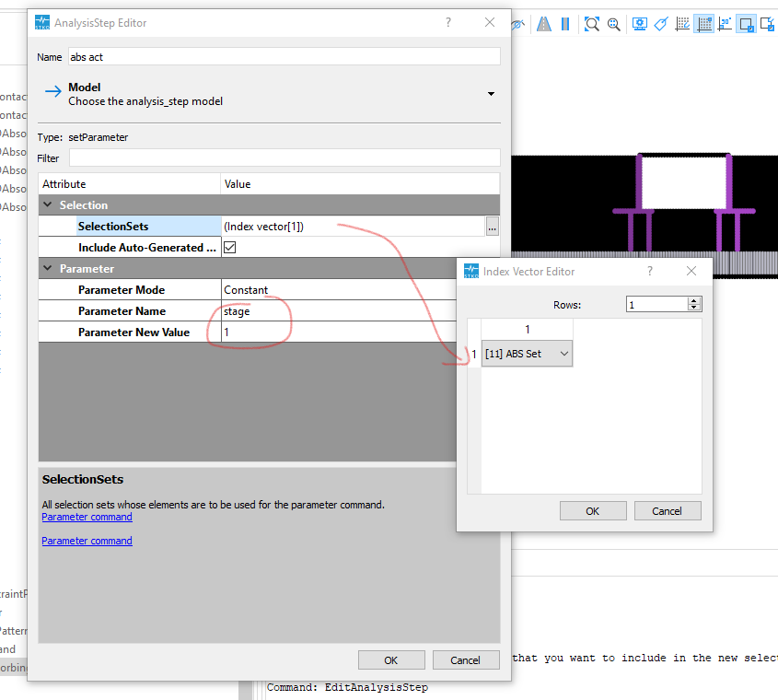This screenshot has width=778, height=700.
Task: Click the grid edit pencil icon
Action: [x=683, y=24]
